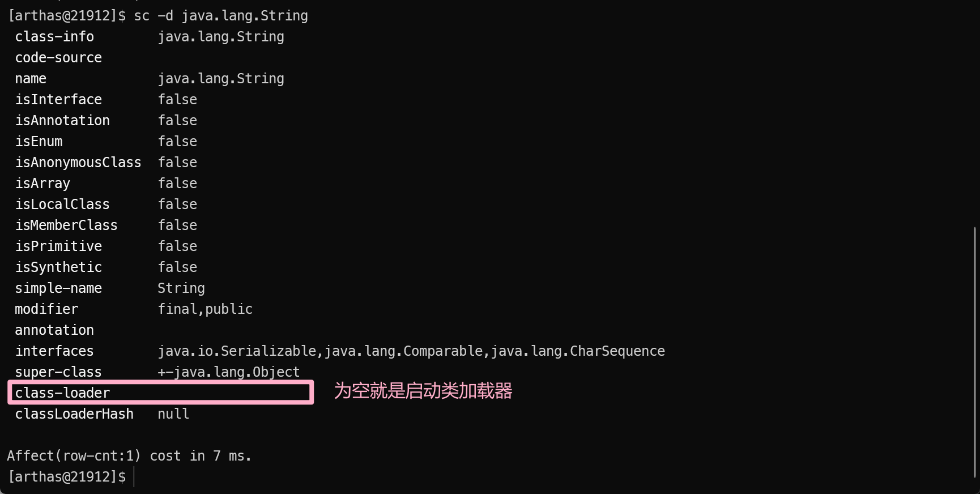Image resolution: width=980 pixels, height=494 pixels.
Task: Click the modifier value "final,public"
Action: click(205, 309)
